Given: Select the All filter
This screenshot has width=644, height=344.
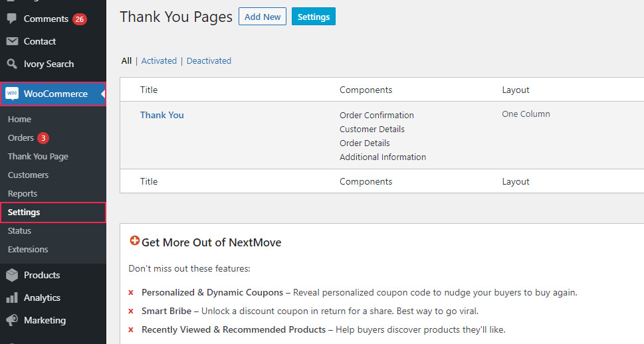Looking at the screenshot, I should [126, 60].
